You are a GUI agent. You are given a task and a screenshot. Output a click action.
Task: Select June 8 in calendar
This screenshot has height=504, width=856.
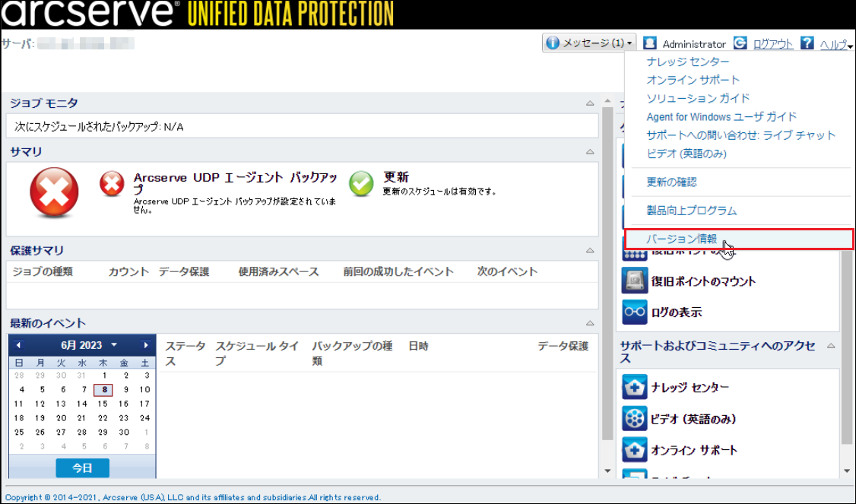103,390
